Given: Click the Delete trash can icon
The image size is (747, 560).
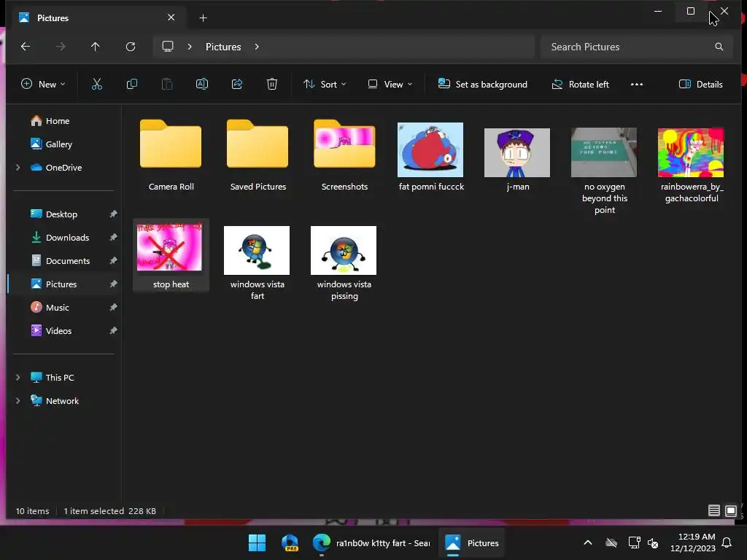Looking at the screenshot, I should [272, 85].
